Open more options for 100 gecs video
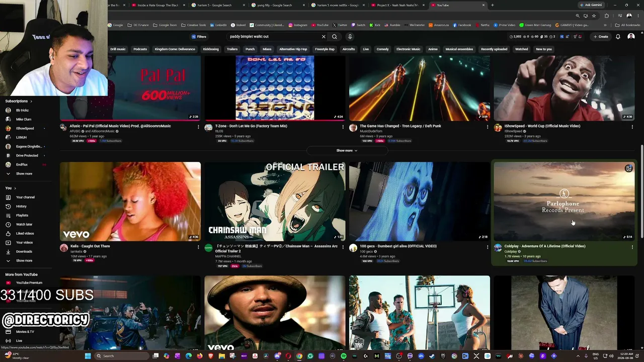The height and width of the screenshot is (362, 644). point(488,247)
